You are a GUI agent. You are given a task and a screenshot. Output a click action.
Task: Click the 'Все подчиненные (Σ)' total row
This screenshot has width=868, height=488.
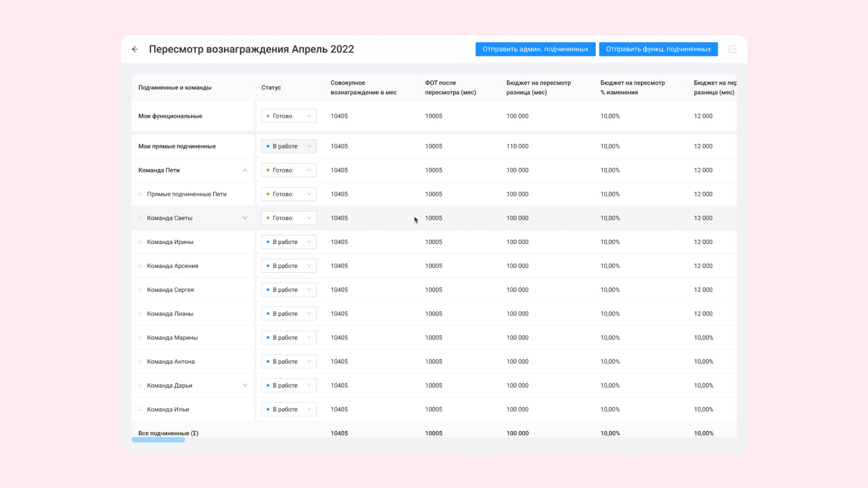(168, 433)
